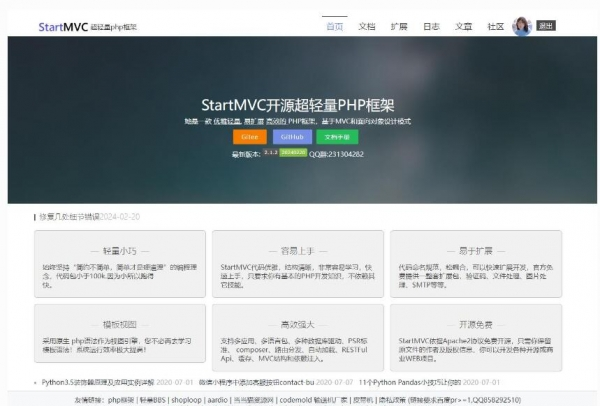Screen dimensions: 600x406
Task: Open the user avatar picture
Action: point(522,26)
